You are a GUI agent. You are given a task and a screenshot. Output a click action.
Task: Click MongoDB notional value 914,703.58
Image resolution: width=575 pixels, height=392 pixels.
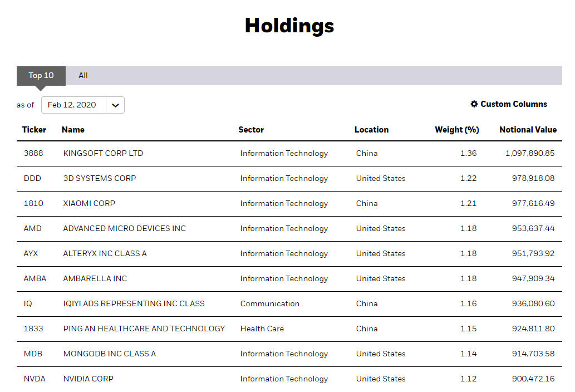(533, 354)
